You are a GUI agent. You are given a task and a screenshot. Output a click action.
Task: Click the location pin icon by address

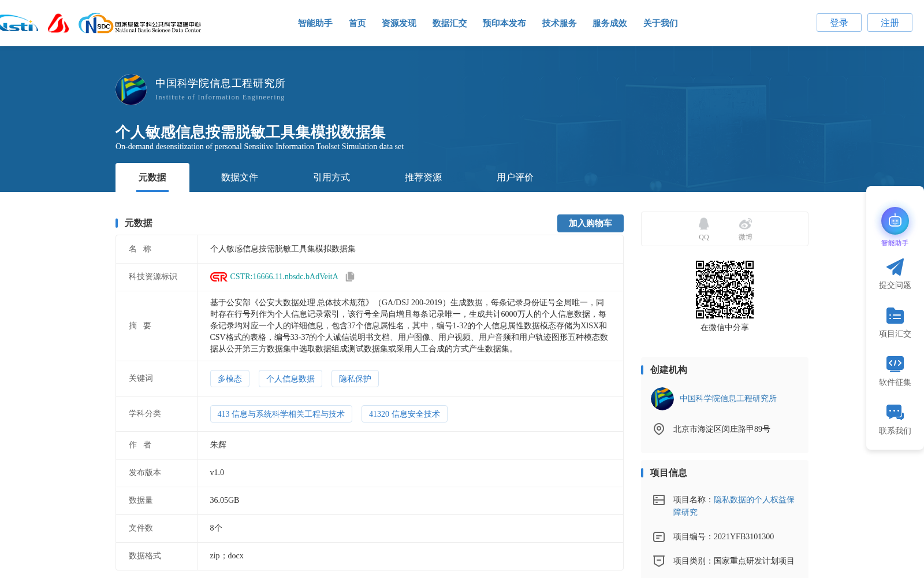(659, 429)
